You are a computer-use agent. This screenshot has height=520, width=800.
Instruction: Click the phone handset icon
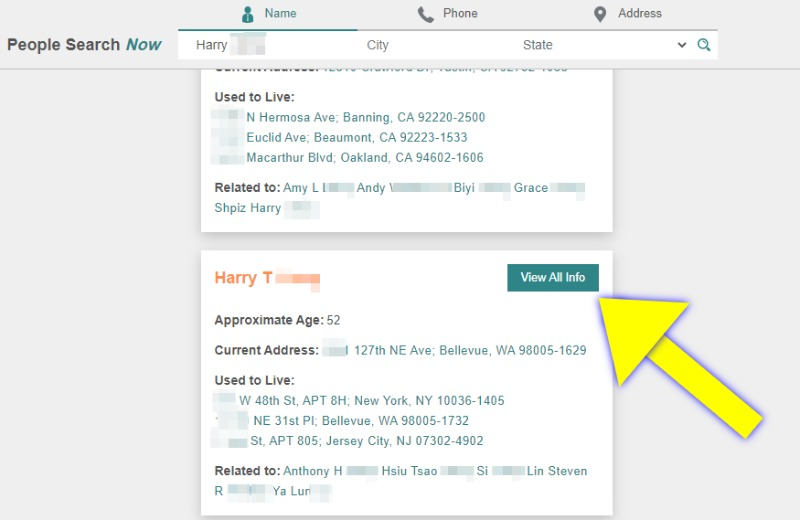[426, 14]
